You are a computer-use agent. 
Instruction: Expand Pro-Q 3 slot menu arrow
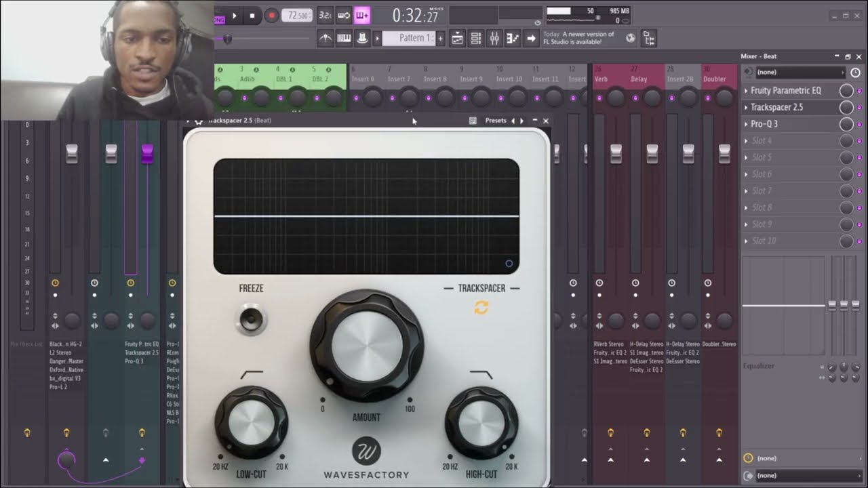[x=747, y=124]
